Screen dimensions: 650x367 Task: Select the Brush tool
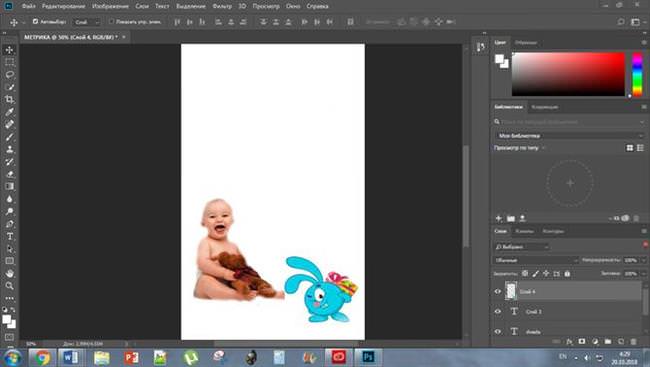click(x=10, y=137)
